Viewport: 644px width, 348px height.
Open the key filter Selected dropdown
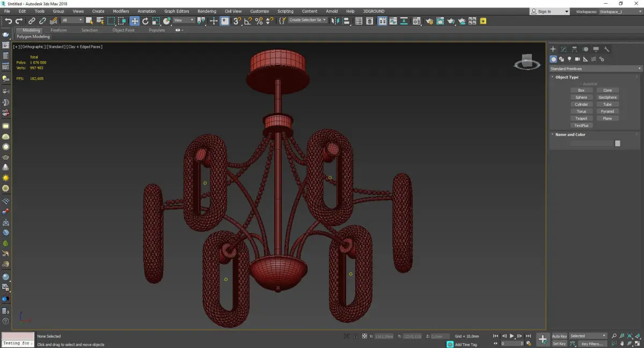[588, 336]
